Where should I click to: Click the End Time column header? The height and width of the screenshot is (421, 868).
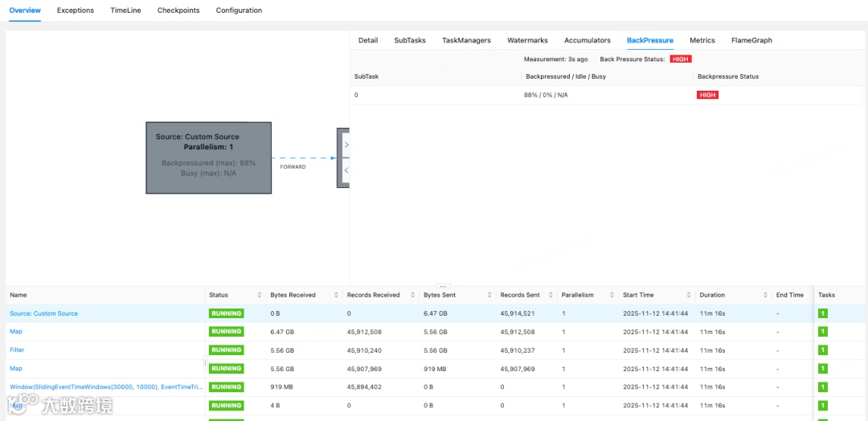click(790, 296)
